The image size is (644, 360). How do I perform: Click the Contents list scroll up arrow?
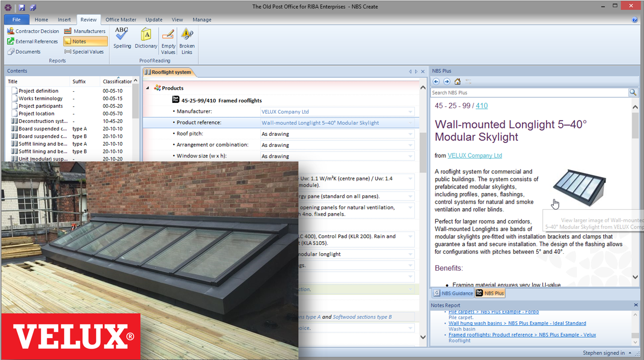click(x=135, y=81)
